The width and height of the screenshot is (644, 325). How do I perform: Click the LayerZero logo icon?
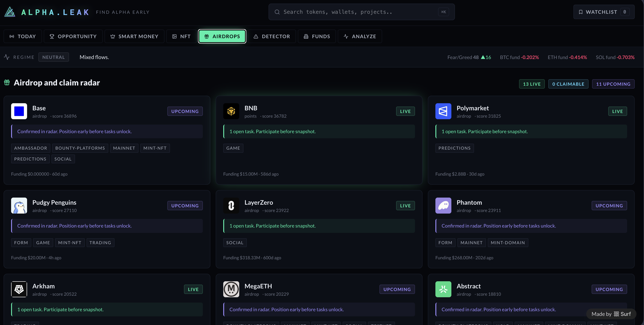[x=231, y=206]
